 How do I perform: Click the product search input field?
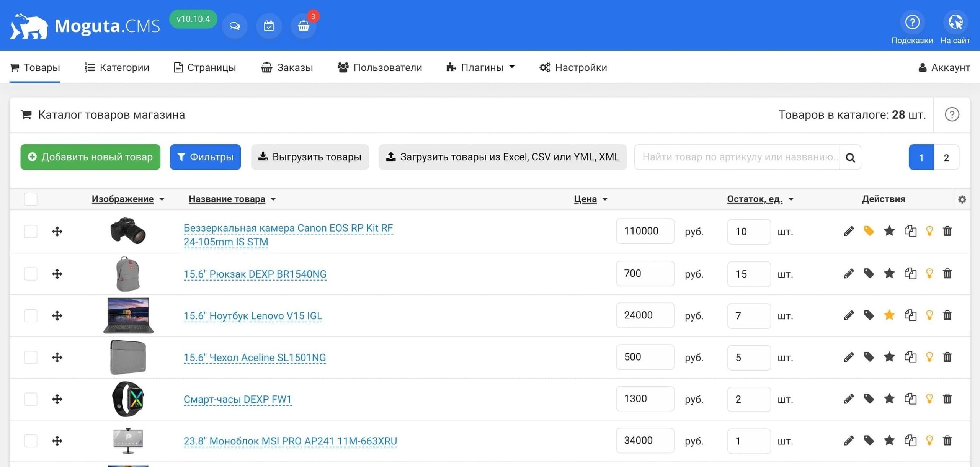737,157
